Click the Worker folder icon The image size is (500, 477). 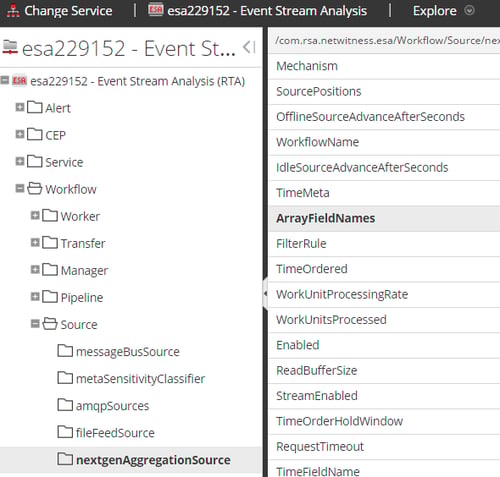50,215
